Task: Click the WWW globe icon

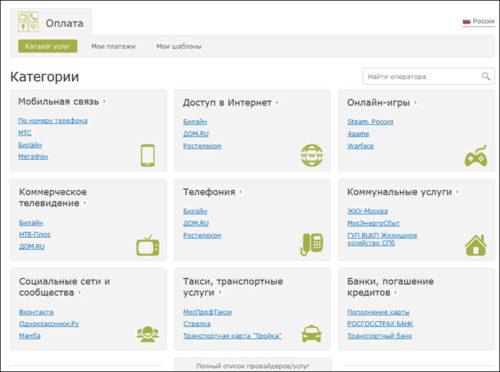Action: 312,155
